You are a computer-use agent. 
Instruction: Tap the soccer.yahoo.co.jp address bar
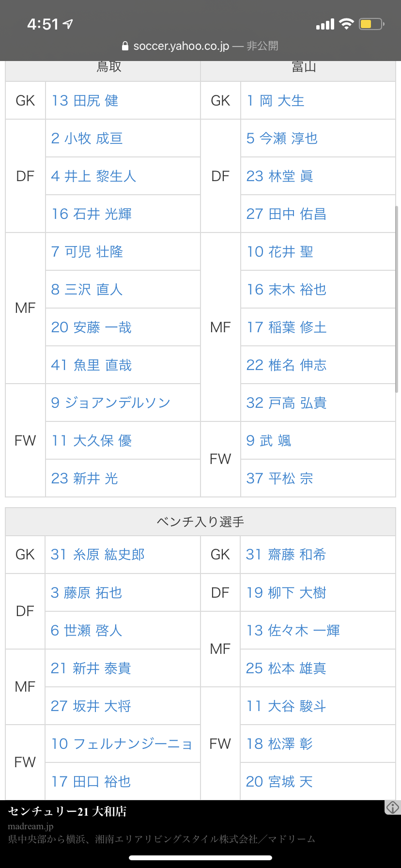click(x=181, y=46)
